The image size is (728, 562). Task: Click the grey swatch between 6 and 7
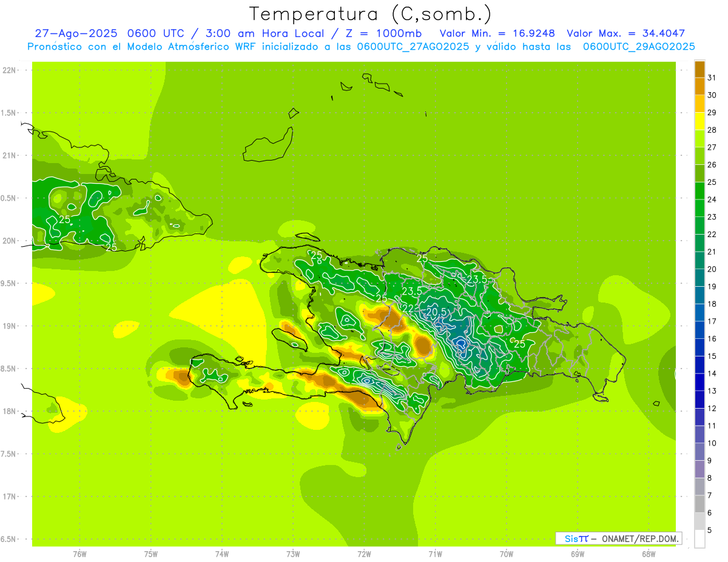pos(699,504)
